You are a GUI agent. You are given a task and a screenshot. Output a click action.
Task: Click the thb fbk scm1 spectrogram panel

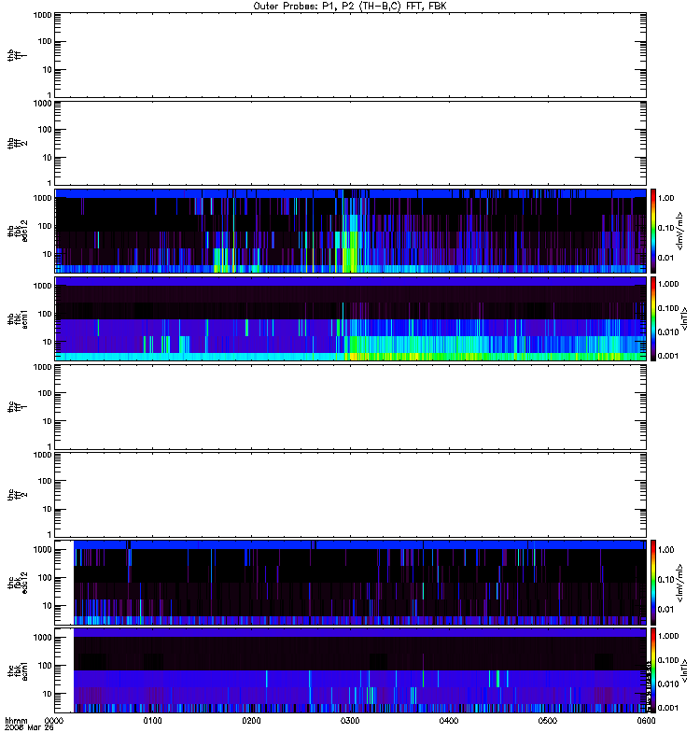(351, 318)
